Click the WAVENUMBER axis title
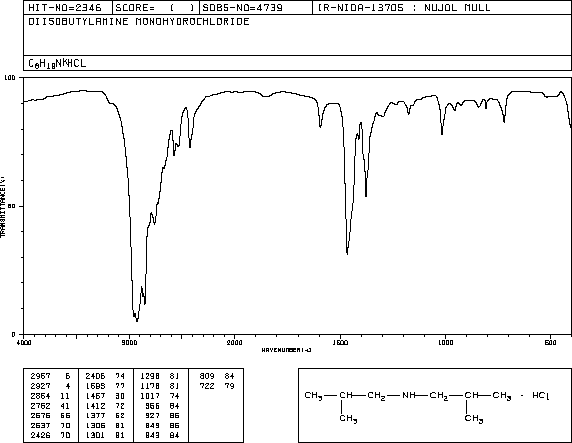 point(286,350)
